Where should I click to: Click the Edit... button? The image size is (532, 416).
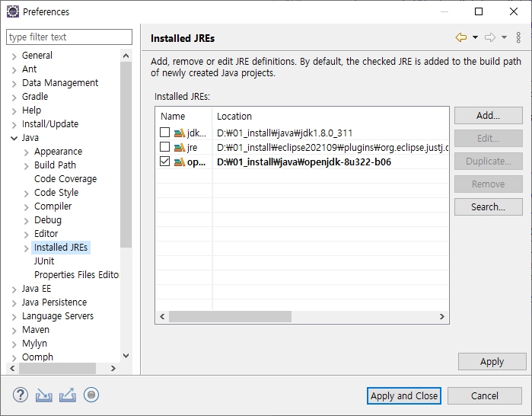[488, 138]
